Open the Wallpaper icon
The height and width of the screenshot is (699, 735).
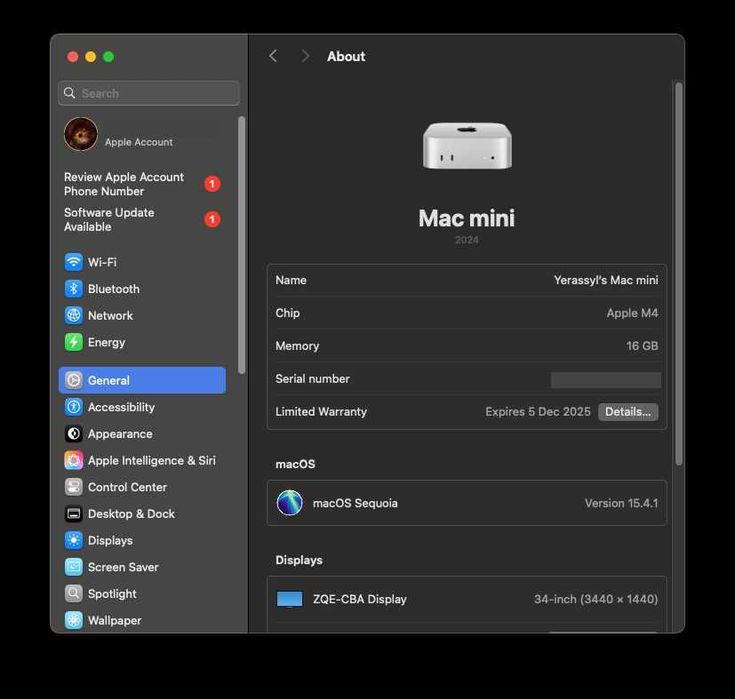click(74, 621)
